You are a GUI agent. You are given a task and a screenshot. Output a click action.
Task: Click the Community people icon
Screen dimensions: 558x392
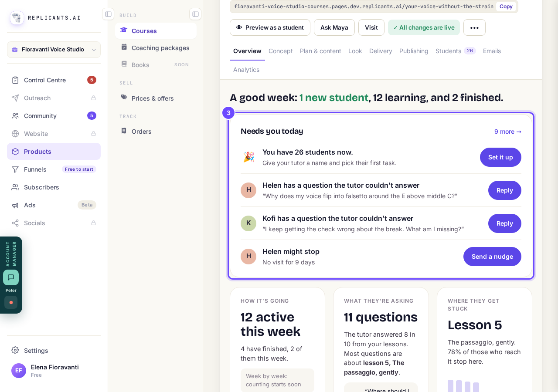pyautogui.click(x=15, y=116)
